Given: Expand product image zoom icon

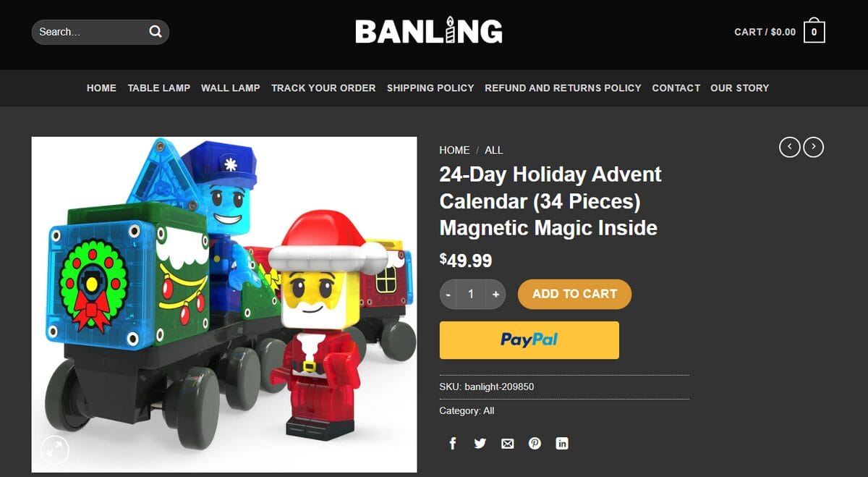Looking at the screenshot, I should [x=55, y=450].
